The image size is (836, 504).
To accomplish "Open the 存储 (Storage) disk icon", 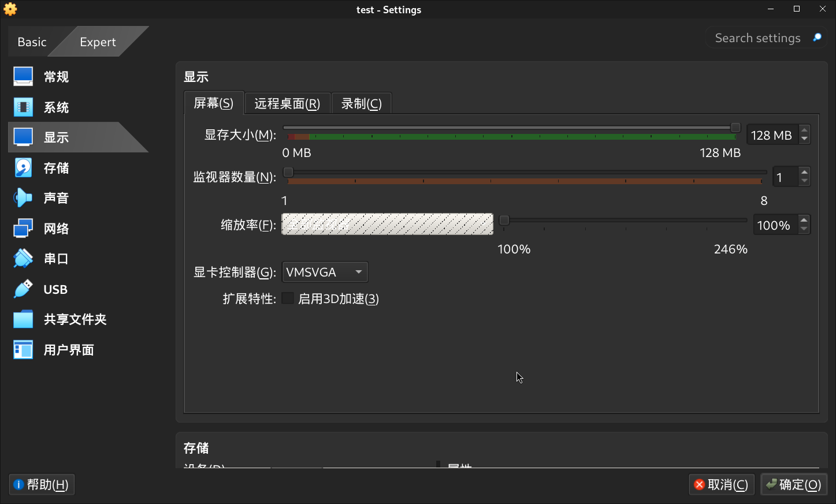I will (x=23, y=168).
